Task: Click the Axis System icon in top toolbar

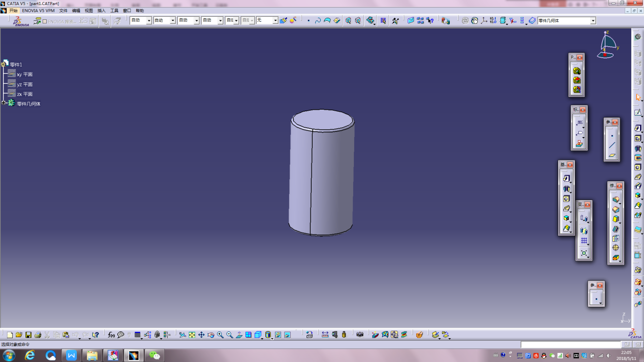Action: 484,21
